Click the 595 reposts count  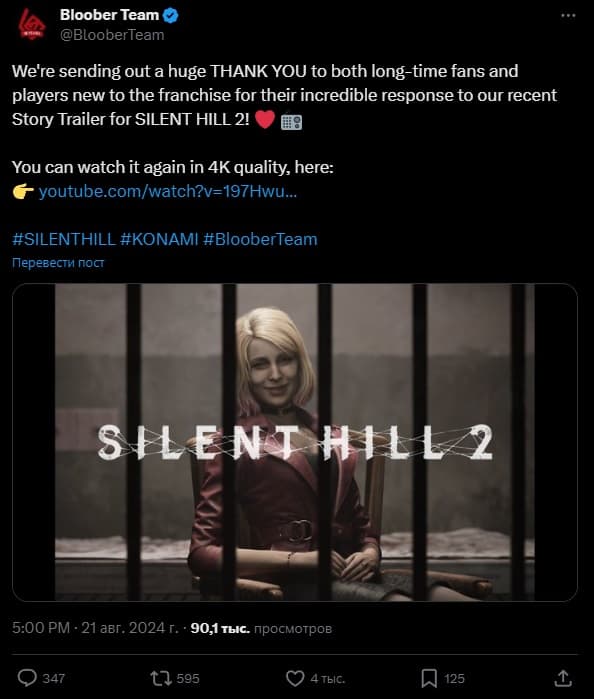click(188, 678)
